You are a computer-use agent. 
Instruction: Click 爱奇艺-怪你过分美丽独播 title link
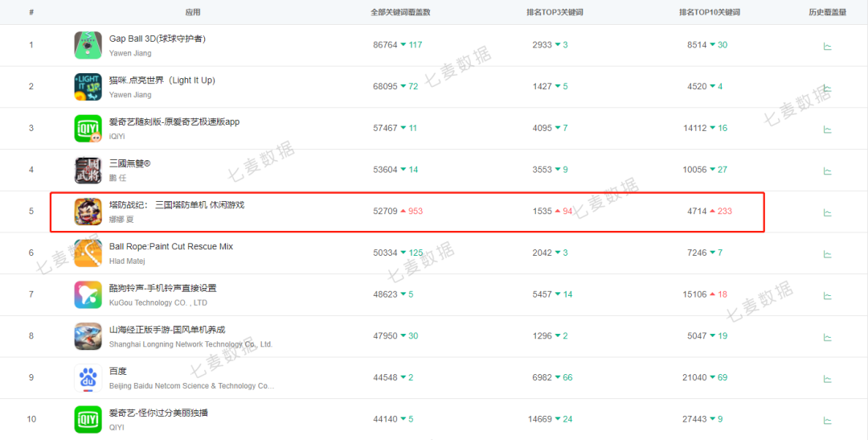point(158,413)
